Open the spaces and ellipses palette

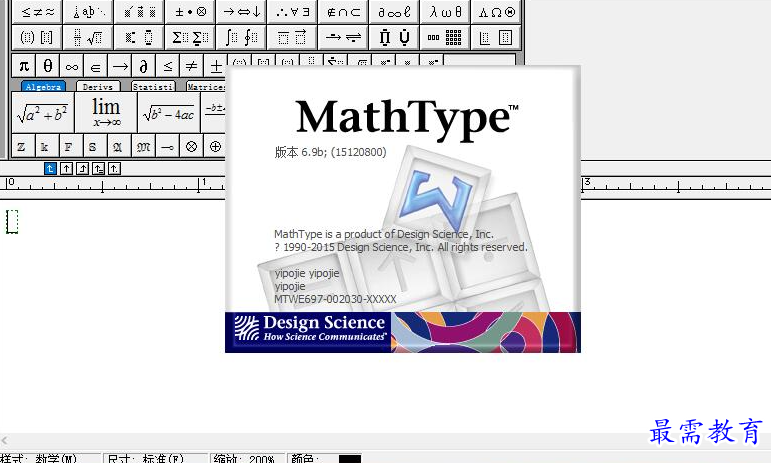(88, 12)
